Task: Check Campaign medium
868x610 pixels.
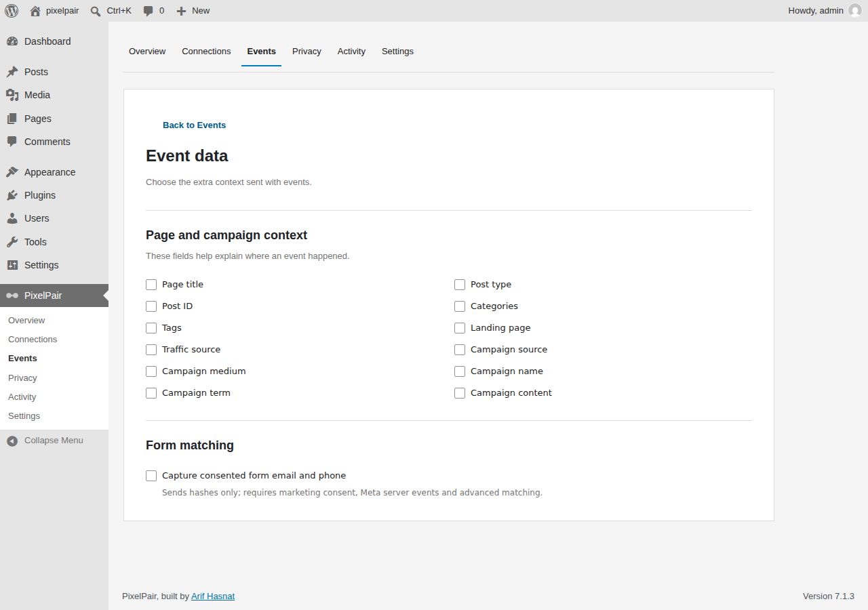Action: 151,371
